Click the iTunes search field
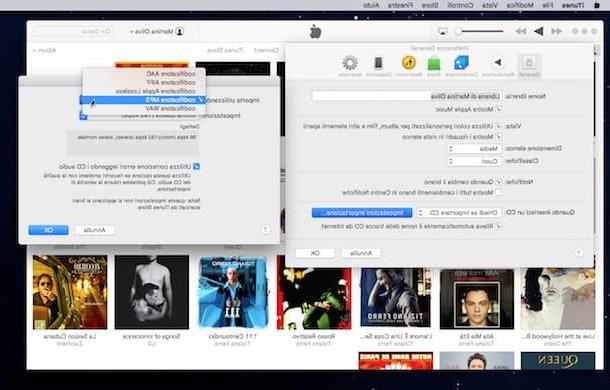Viewport: 610px width, 390px height. coord(74,31)
